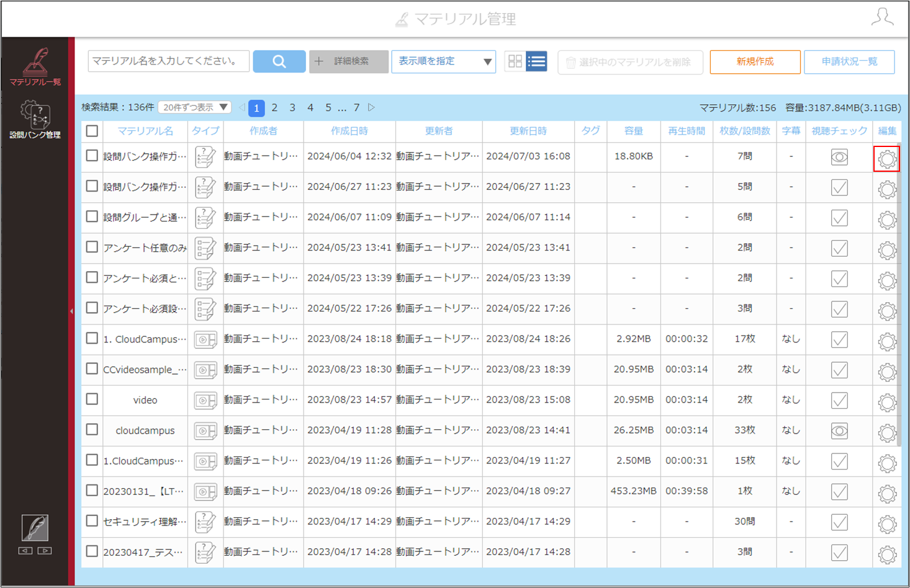The width and height of the screenshot is (910, 588).
Task: Select checkbox for video row
Action: (92, 399)
